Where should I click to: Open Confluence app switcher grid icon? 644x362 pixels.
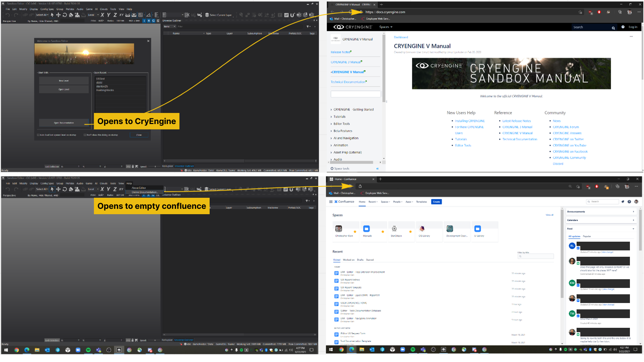(331, 202)
